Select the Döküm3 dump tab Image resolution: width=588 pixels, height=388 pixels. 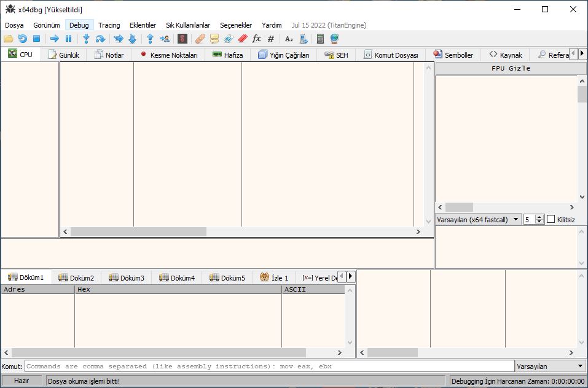(127, 278)
